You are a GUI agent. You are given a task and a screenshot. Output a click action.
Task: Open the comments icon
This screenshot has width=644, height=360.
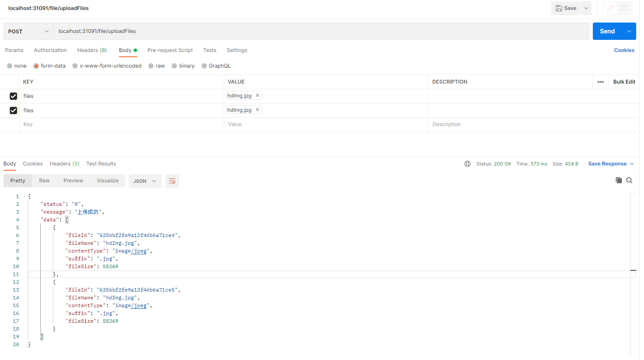[624, 8]
